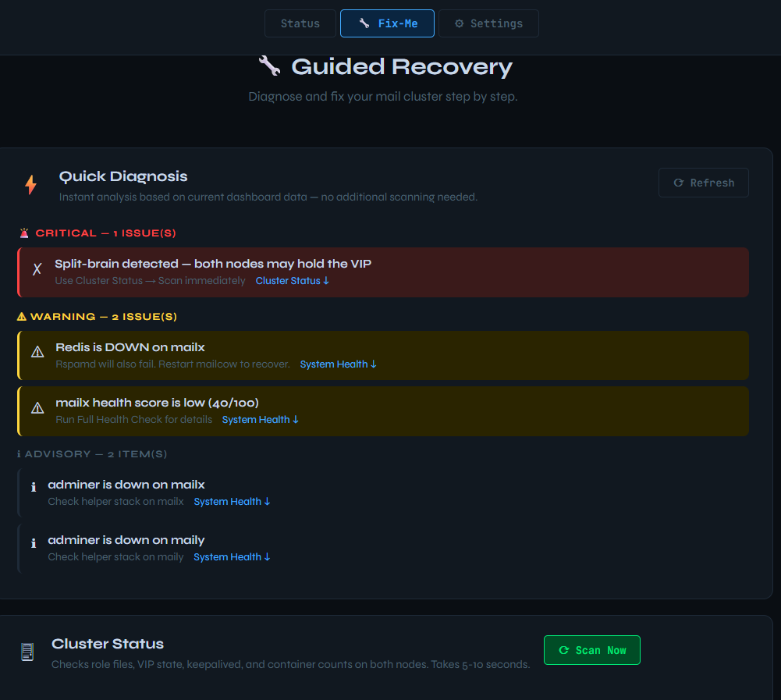Follow System Health link for adminer on maily
Viewport: 781px width, 700px height.
click(232, 556)
